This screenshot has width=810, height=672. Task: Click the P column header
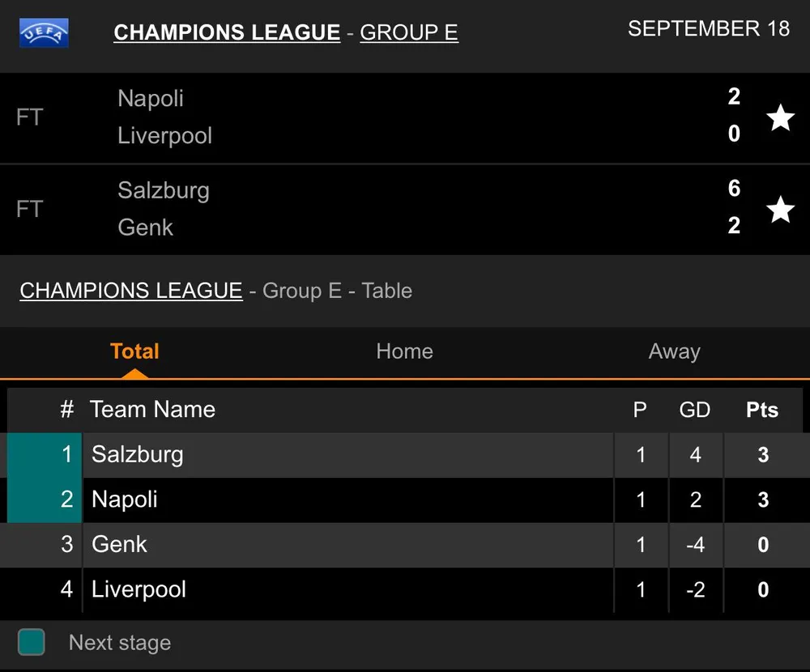coord(640,410)
